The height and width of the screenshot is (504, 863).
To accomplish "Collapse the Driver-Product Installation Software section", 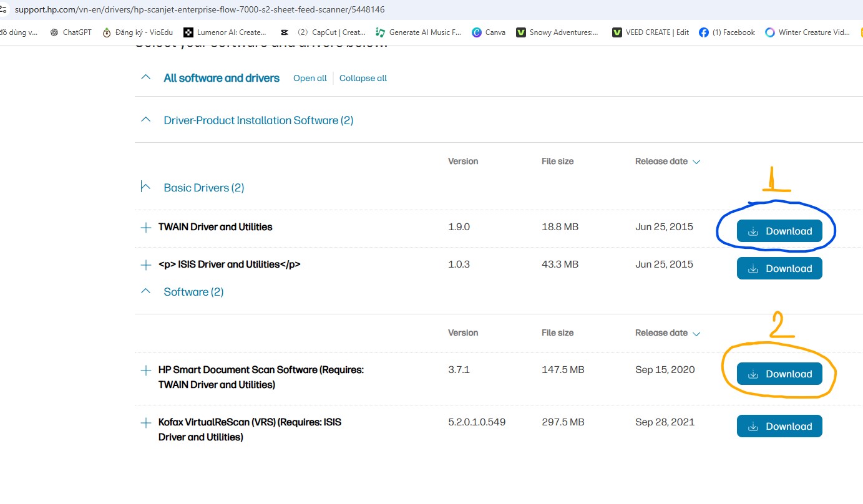I will [x=146, y=120].
